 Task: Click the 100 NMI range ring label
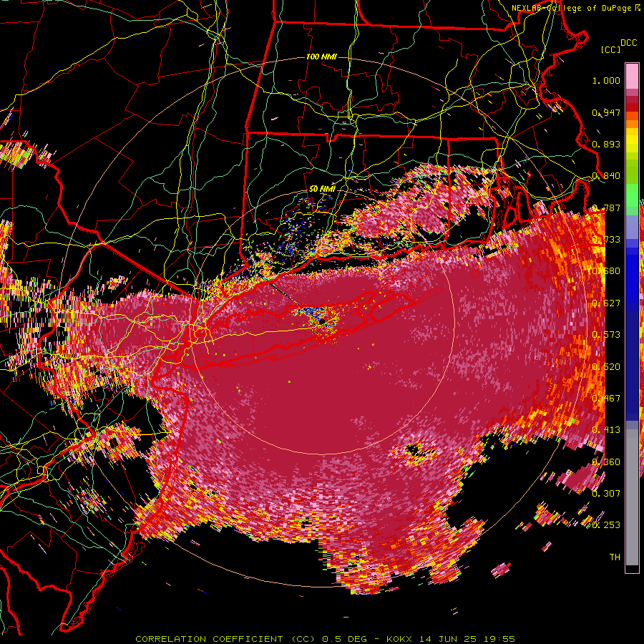pos(321,57)
